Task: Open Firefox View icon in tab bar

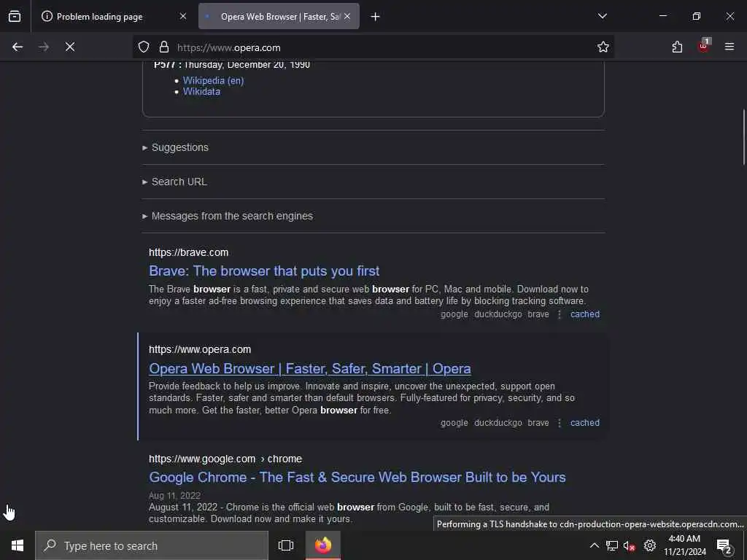Action: 15,17
